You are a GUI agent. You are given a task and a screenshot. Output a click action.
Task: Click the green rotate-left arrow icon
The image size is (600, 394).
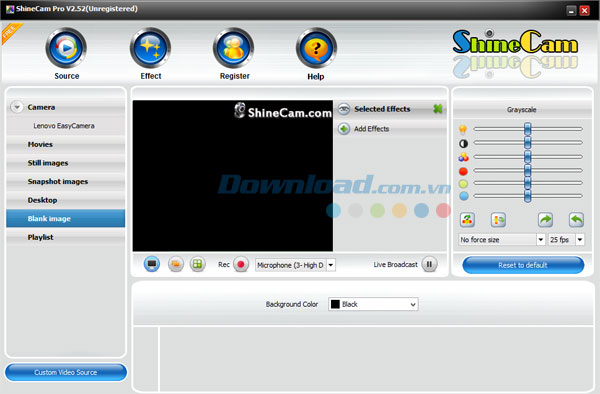pos(576,220)
